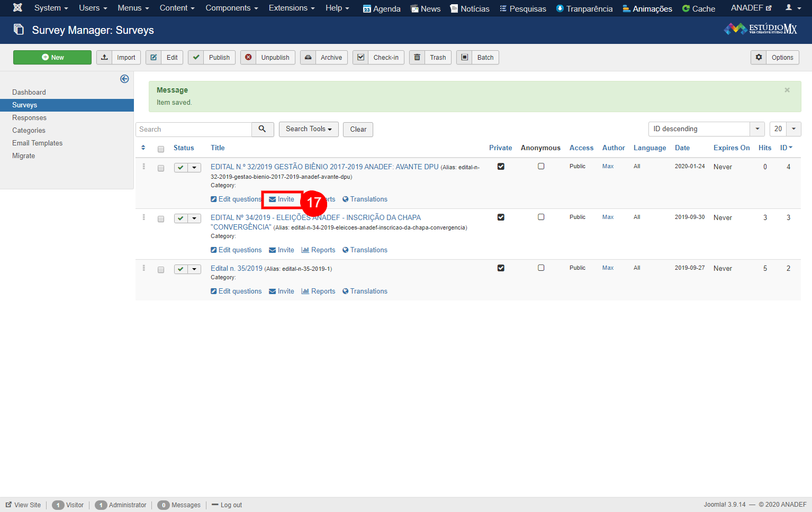Click the search magnifier button
The height and width of the screenshot is (512, 812).
coord(262,129)
